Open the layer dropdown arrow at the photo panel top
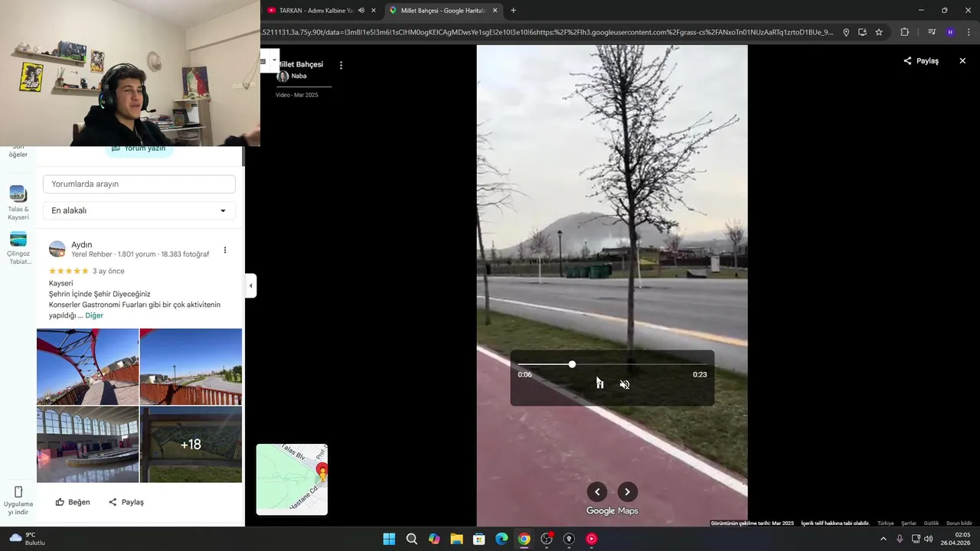Viewport: 980px width, 551px height. click(274, 60)
